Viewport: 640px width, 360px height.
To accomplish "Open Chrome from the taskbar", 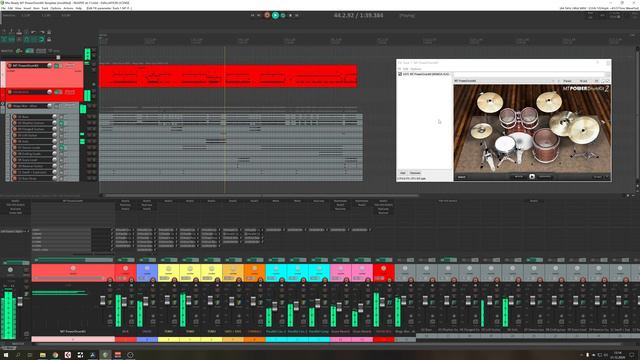I will click(x=55, y=355).
